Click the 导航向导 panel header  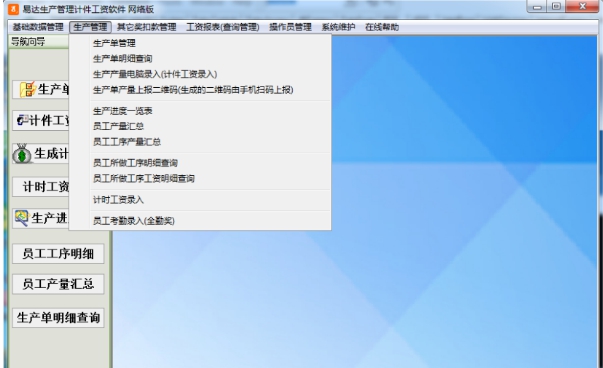click(x=38, y=42)
